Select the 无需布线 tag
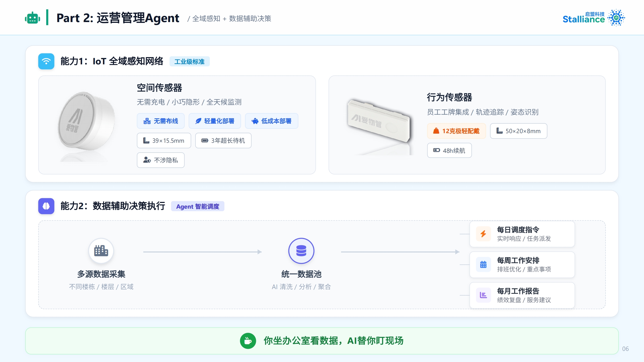Viewport: 644px width, 362px height. click(x=161, y=121)
